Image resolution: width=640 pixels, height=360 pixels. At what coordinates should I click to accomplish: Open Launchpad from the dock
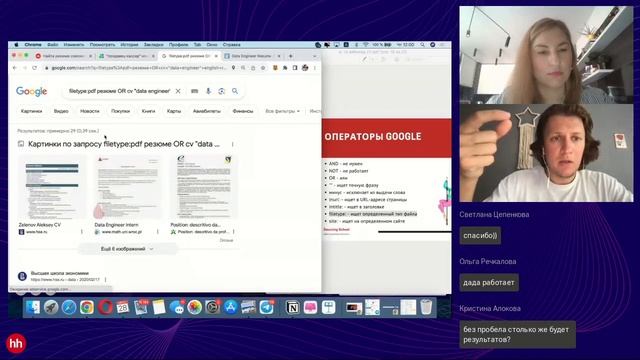click(51, 307)
